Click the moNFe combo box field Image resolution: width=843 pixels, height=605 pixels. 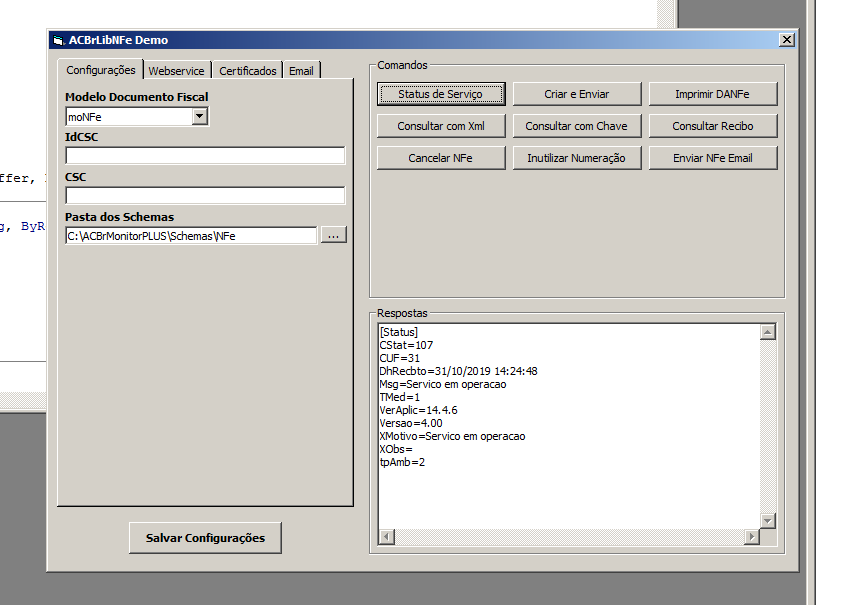point(137,117)
